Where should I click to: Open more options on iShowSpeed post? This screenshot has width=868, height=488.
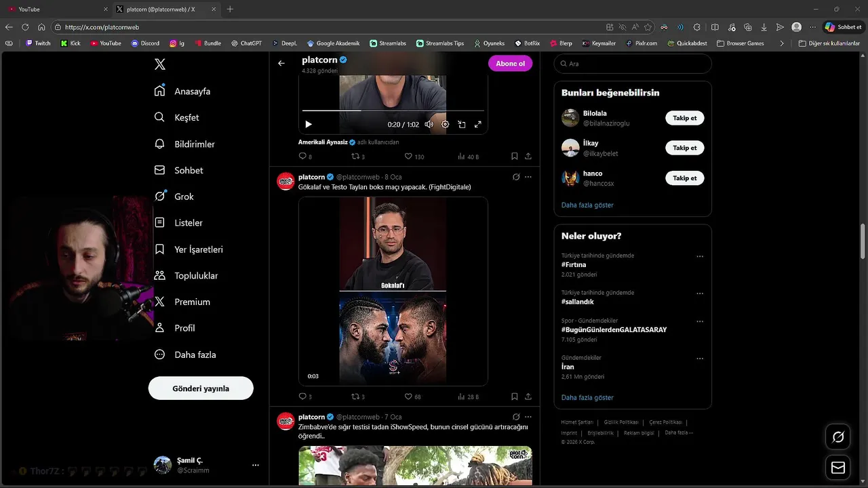pos(528,417)
